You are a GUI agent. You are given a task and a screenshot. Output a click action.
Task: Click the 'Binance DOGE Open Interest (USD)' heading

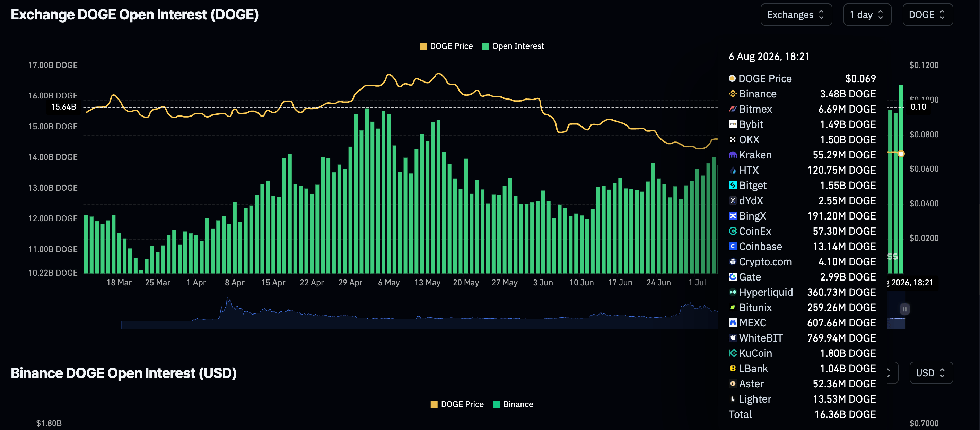tap(124, 373)
